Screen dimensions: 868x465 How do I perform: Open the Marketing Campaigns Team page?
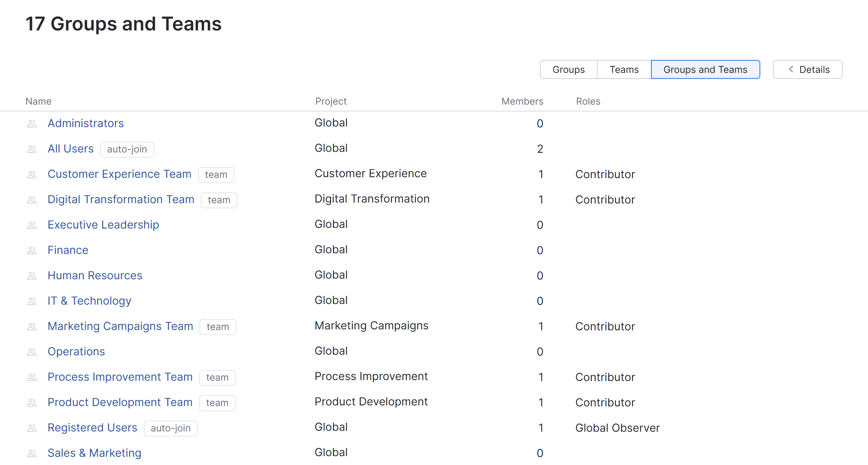click(x=120, y=326)
